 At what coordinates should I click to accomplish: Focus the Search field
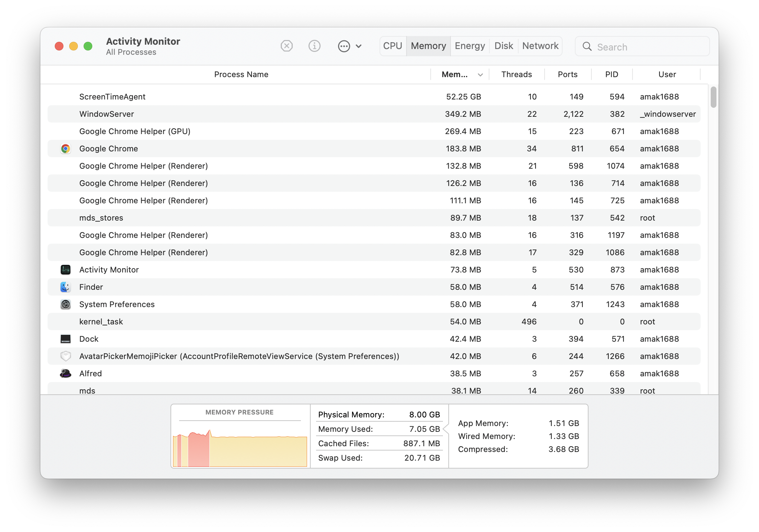coord(642,46)
